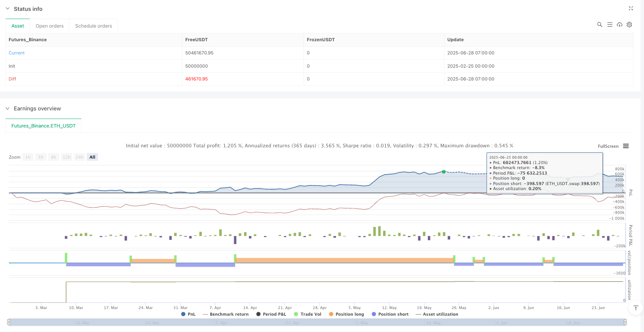Screen dimensions: 644x332
Task: Open the chart hamburger context menu
Action: pos(626,146)
